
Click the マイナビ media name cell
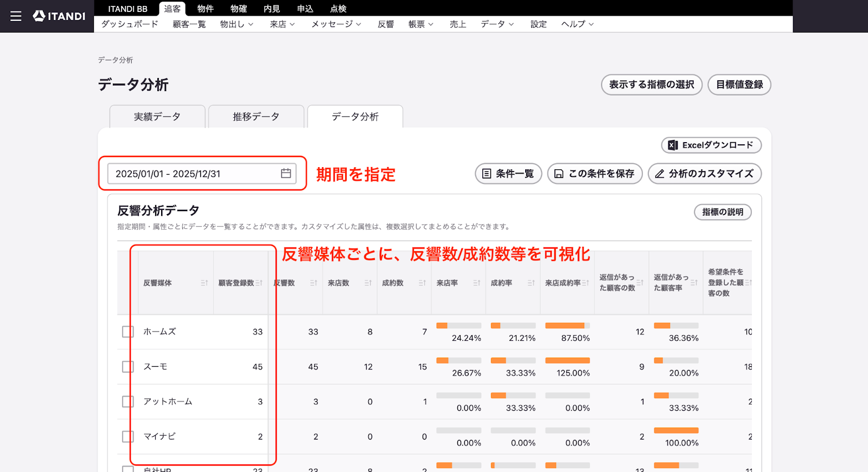pos(159,437)
